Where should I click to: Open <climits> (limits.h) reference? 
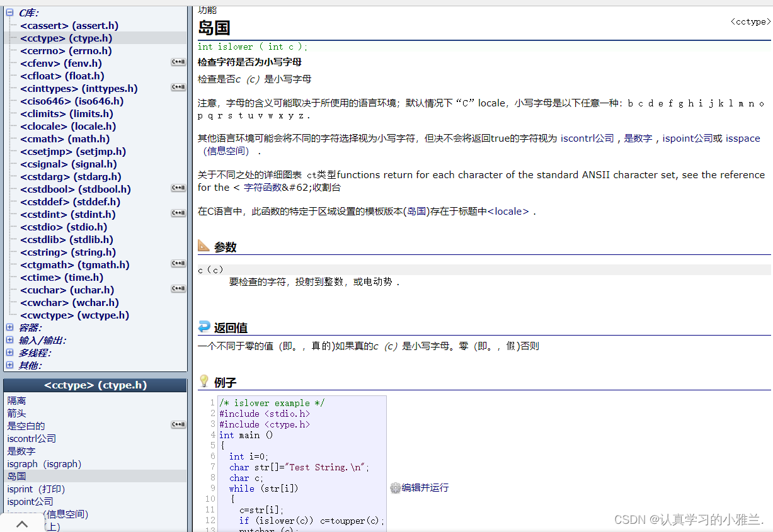(x=67, y=114)
